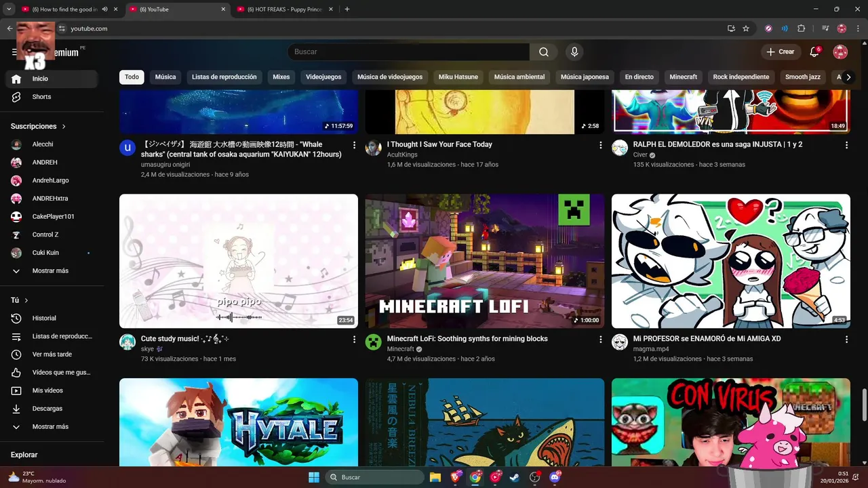This screenshot has width=868, height=488.
Task: Open CakePlayer101 subscription channel
Action: coord(53,217)
